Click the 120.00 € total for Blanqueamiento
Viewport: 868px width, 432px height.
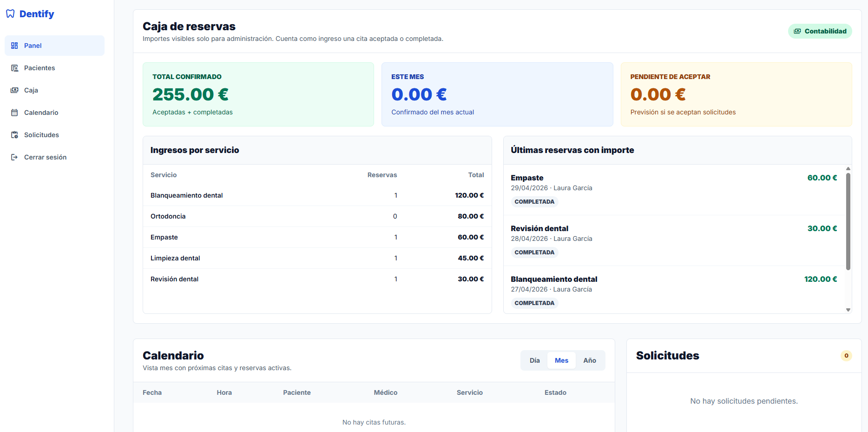coord(469,195)
